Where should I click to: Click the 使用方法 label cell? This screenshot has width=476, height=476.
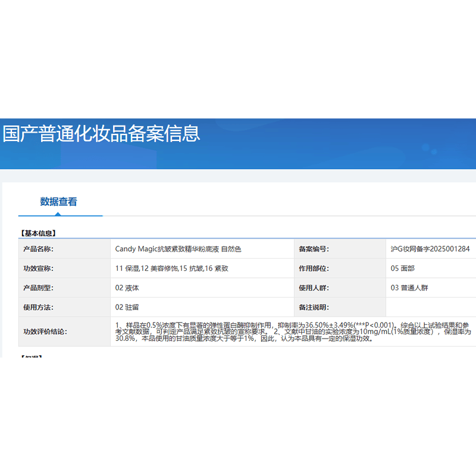click(64, 307)
